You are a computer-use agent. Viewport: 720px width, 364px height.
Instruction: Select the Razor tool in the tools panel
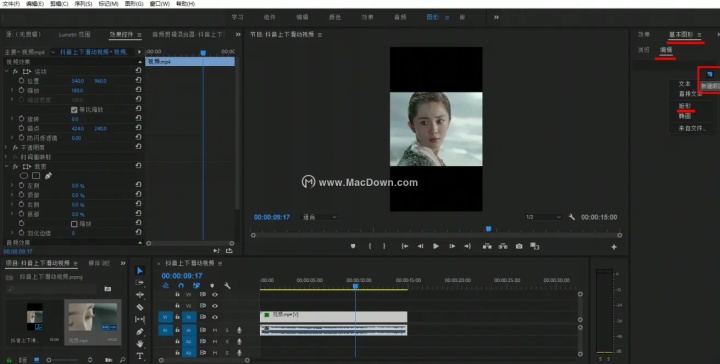point(140,307)
